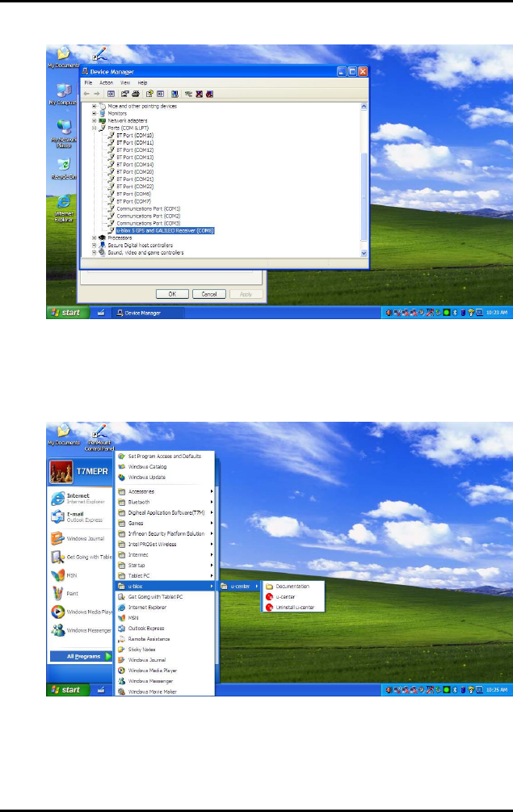Click the OK button behind Device Manager

[172, 294]
